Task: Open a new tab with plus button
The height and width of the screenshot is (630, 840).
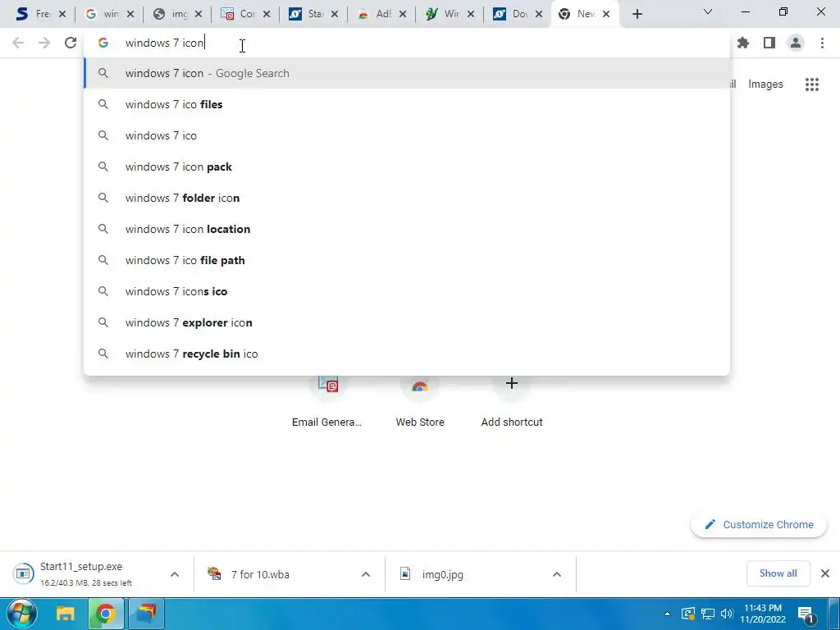Action: (637, 15)
